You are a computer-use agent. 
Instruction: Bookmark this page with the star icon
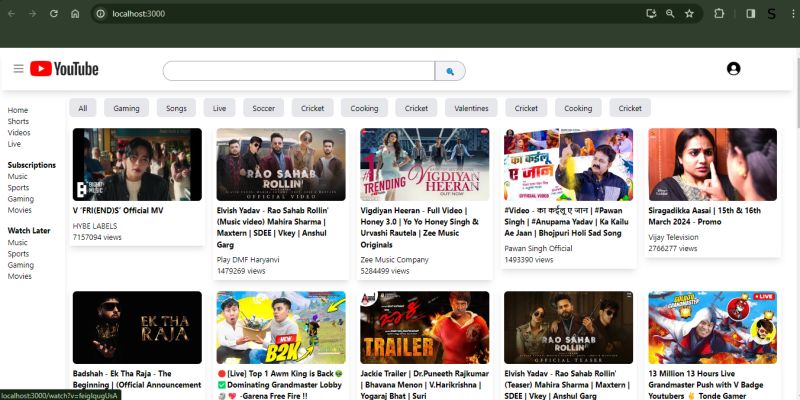click(x=689, y=14)
